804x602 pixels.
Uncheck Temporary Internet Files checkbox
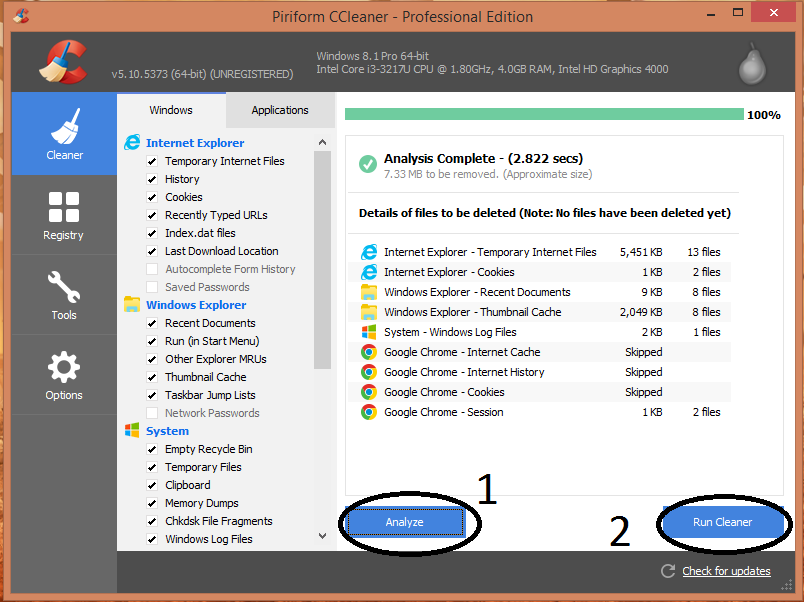[152, 161]
